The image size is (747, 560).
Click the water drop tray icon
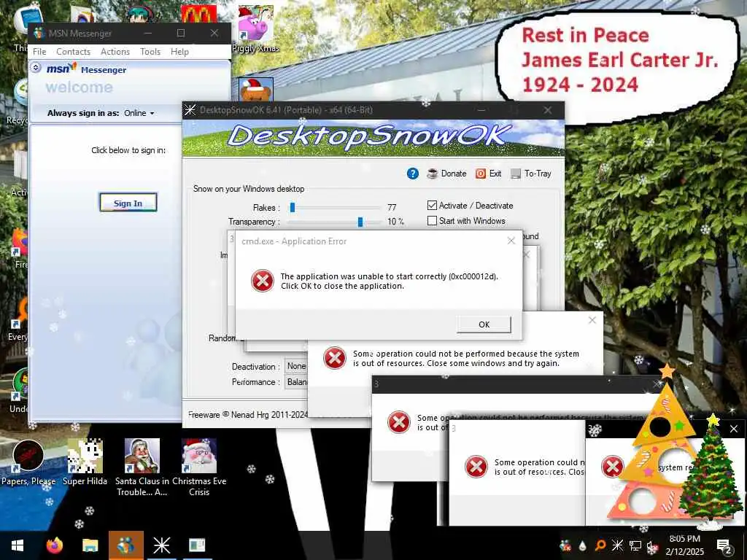click(583, 545)
